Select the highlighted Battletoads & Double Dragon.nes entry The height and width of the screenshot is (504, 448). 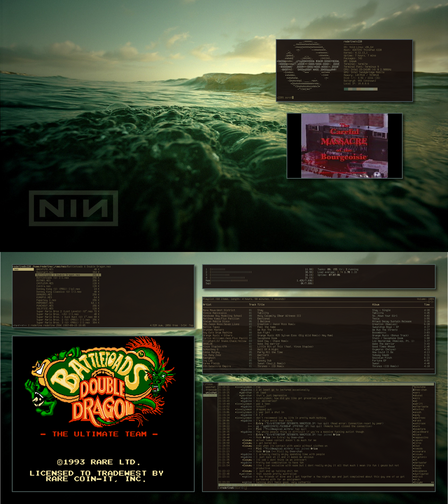[58, 275]
